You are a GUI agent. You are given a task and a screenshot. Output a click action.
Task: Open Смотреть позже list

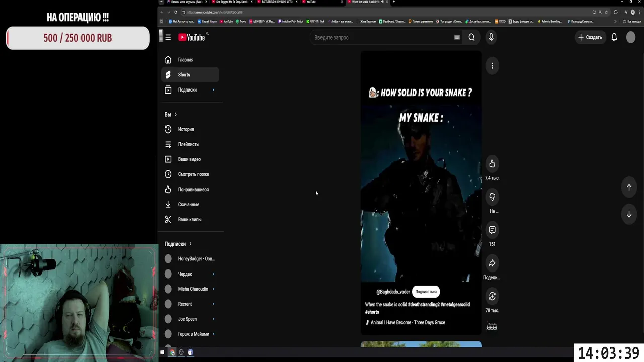click(x=190, y=174)
